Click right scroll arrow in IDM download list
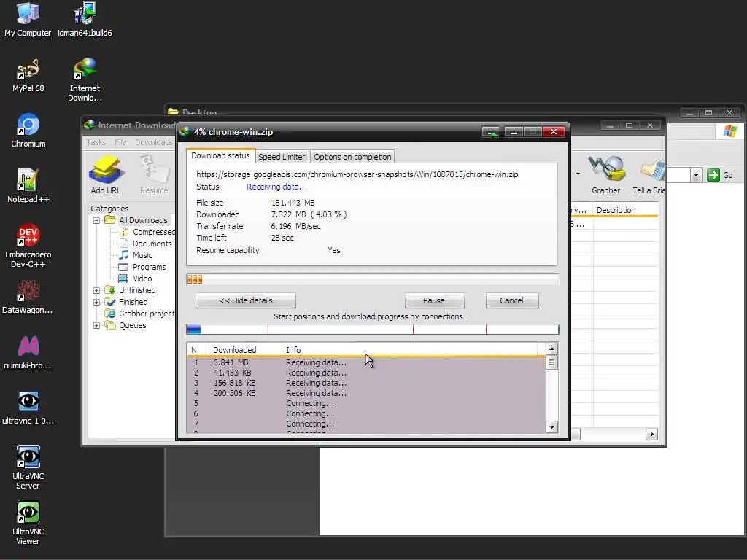The height and width of the screenshot is (560, 747). pos(651,435)
